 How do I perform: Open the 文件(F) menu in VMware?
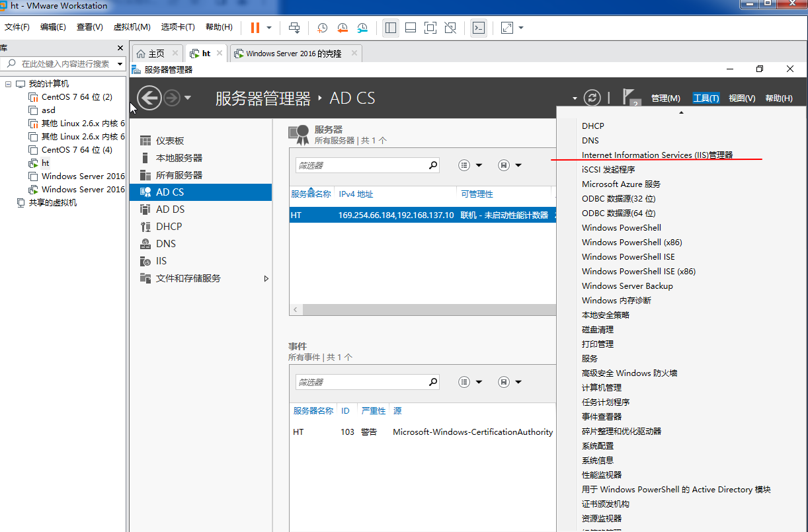tap(17, 27)
